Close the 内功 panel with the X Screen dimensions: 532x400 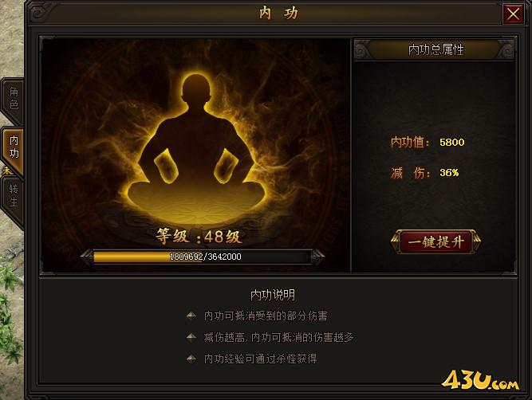click(513, 14)
